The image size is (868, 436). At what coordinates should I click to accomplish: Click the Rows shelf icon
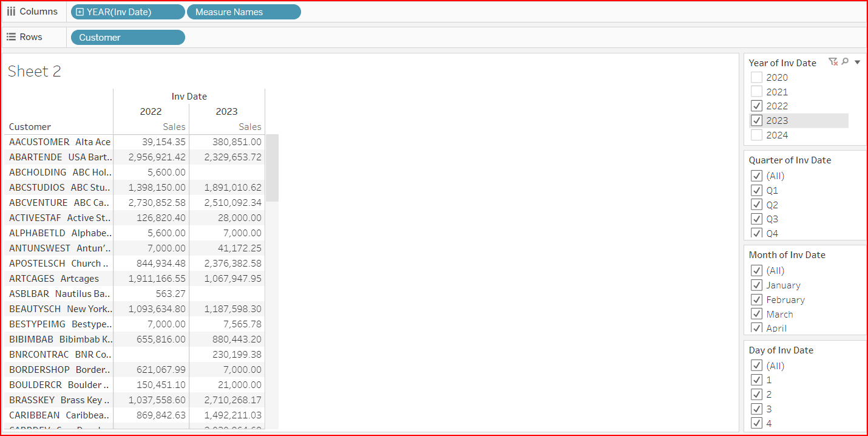click(x=11, y=37)
